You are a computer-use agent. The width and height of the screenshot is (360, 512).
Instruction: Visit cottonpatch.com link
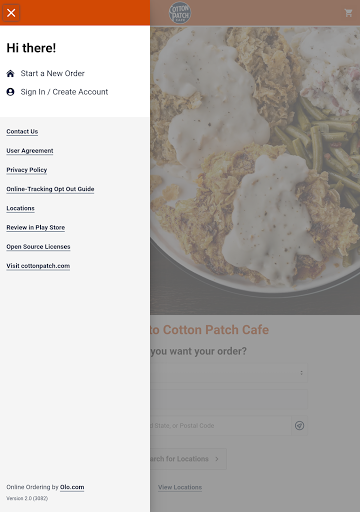38,266
